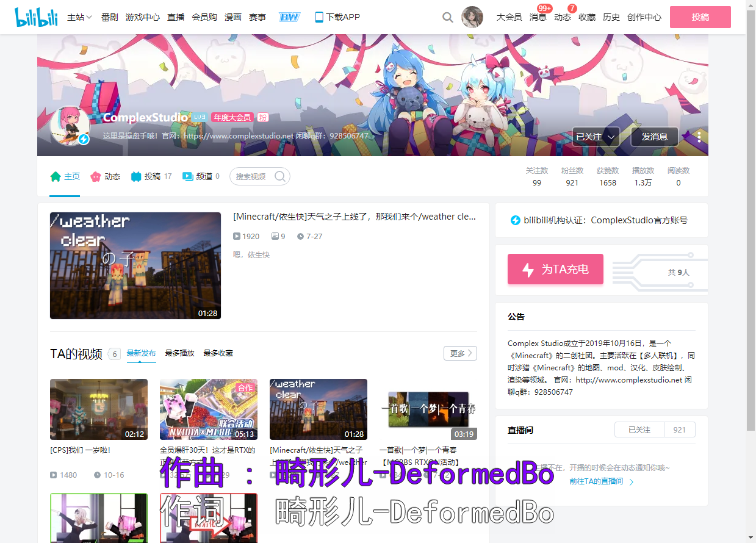Image resolution: width=756 pixels, height=543 pixels.
Task: Open the 频道 0 tab
Action: click(201, 176)
